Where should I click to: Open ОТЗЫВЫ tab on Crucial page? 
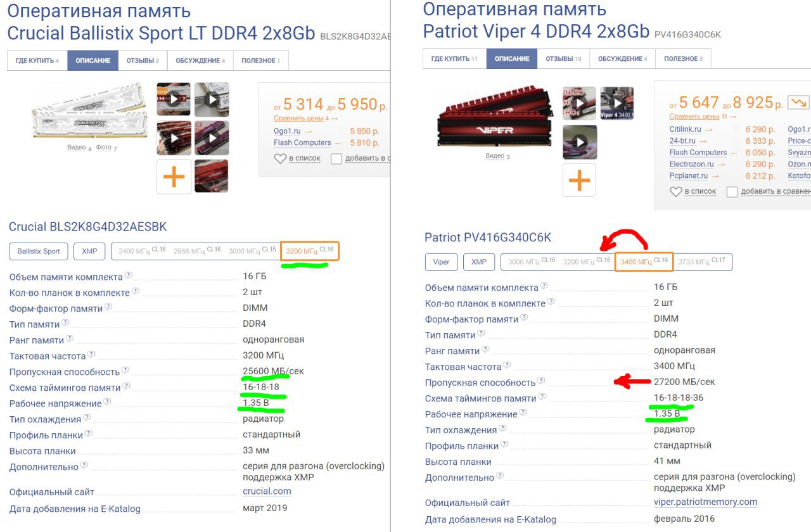click(143, 60)
